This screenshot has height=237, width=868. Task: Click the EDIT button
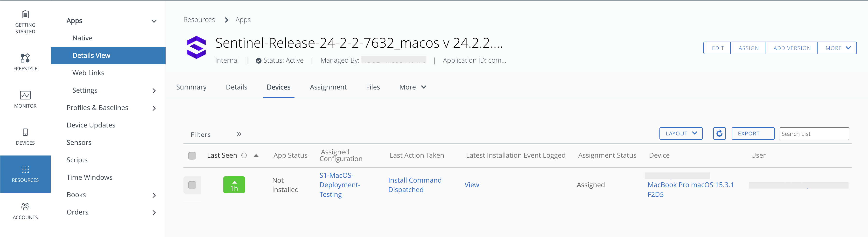coord(717,48)
